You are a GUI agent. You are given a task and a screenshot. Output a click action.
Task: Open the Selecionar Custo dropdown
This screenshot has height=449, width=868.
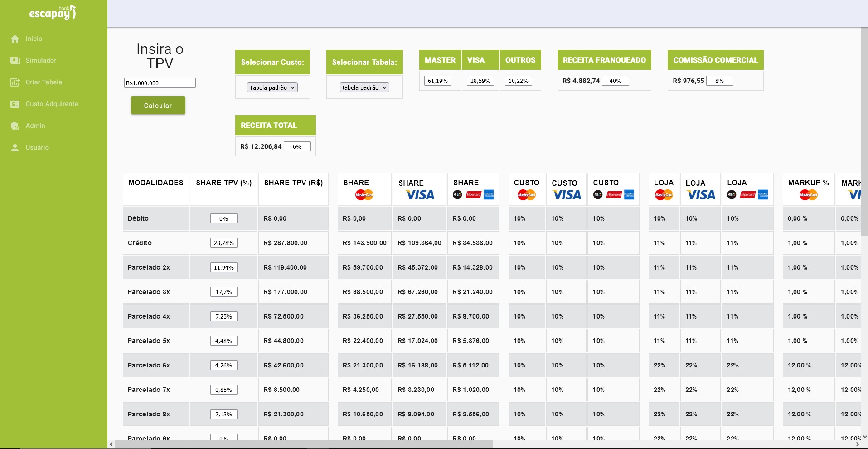(272, 87)
